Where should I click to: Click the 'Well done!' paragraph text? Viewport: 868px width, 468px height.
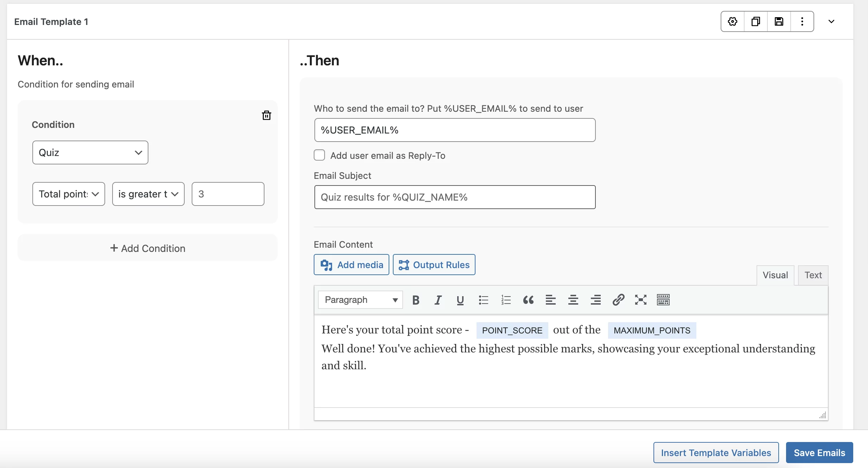pyautogui.click(x=568, y=357)
